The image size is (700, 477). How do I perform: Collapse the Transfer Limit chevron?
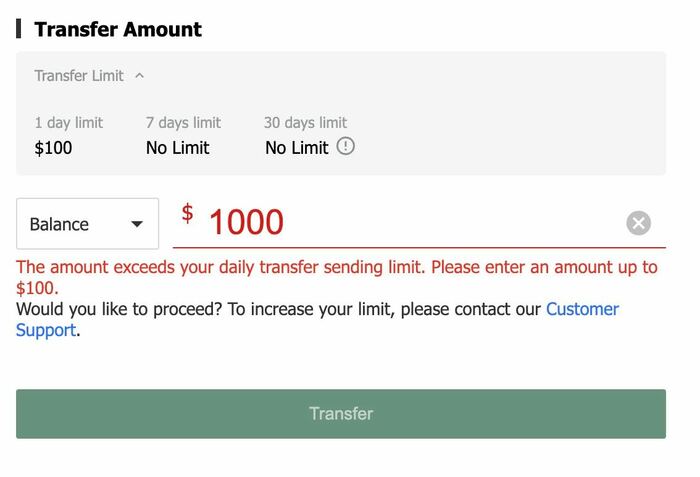140,76
